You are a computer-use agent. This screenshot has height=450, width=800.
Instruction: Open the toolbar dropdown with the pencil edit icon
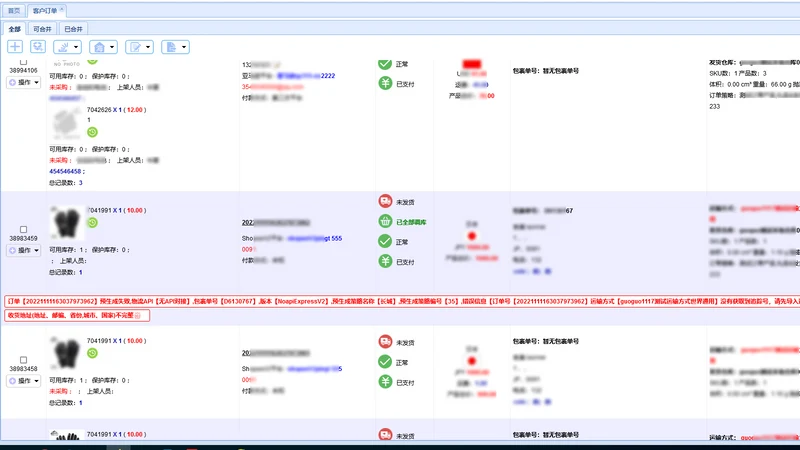[x=139, y=47]
